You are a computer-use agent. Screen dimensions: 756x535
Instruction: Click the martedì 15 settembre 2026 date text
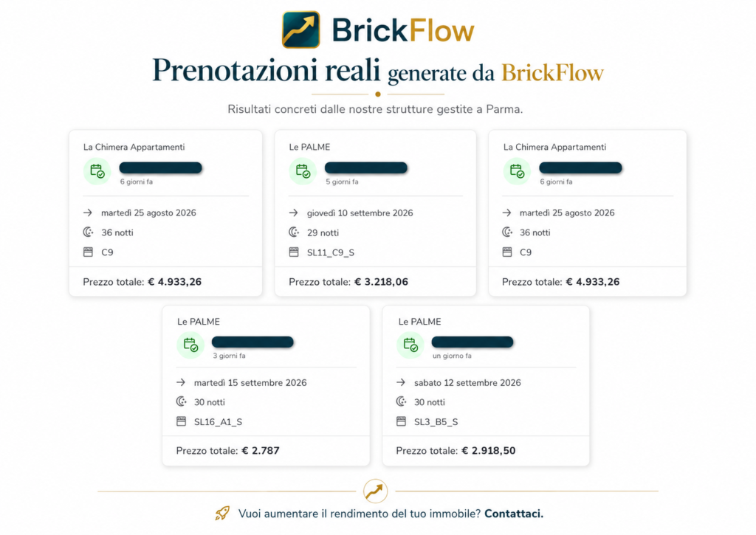[250, 383]
